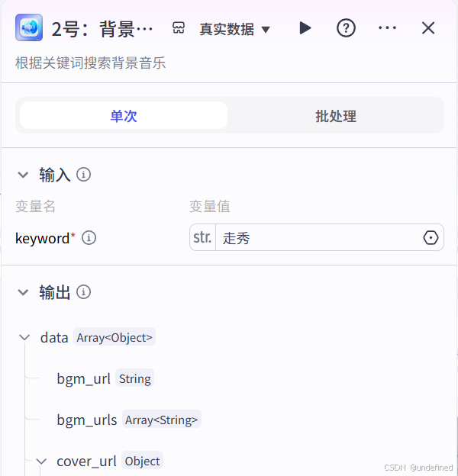Open help with the question mark icon
This screenshot has width=458, height=476.
pos(346,28)
